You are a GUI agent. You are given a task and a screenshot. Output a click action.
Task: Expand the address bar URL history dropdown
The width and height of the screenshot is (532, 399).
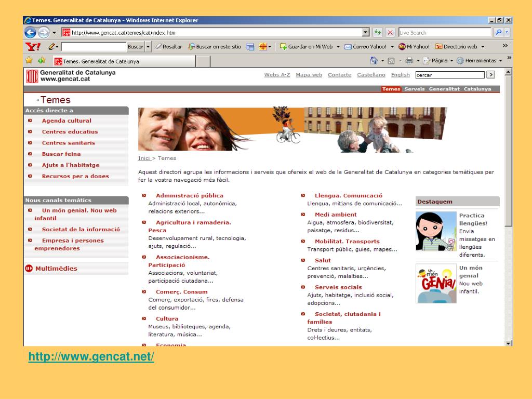click(x=365, y=33)
